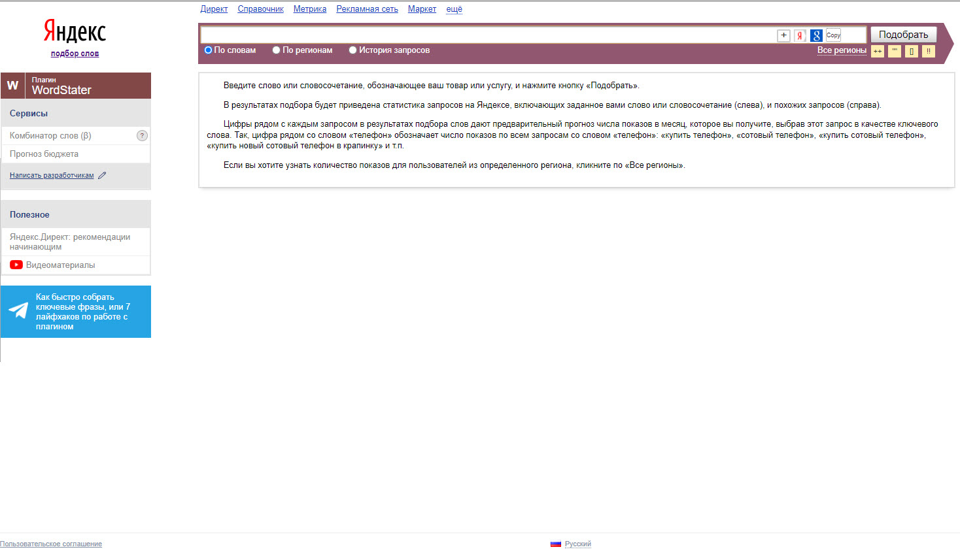The height and width of the screenshot is (560, 960).
Task: Select the 'По регионам' radio button
Action: pos(277,50)
